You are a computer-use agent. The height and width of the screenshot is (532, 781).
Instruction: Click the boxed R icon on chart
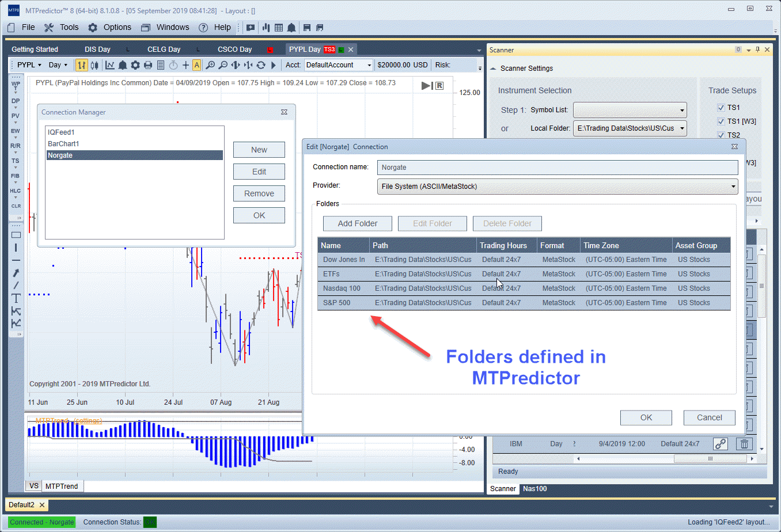(439, 86)
